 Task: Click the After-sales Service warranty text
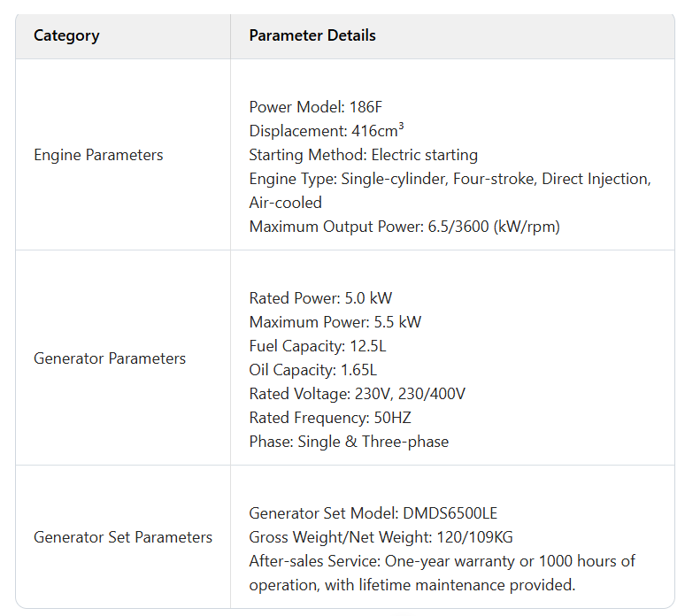click(443, 574)
